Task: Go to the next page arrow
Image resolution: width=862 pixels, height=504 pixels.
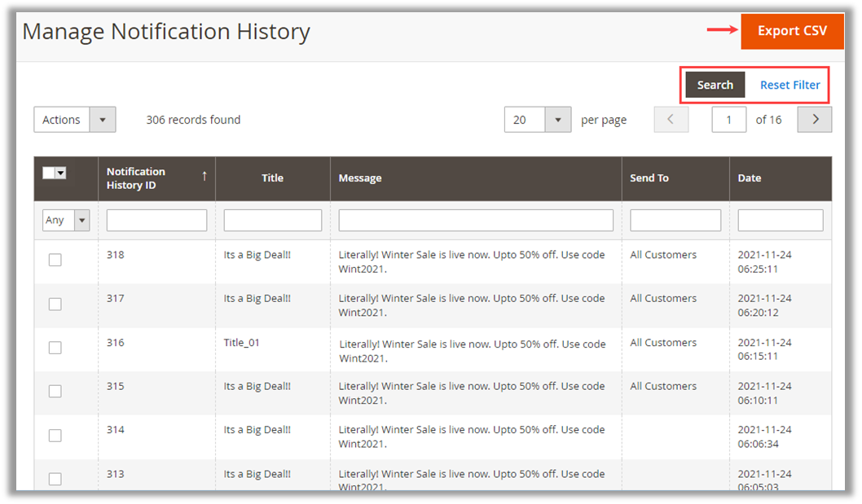Action: point(814,120)
